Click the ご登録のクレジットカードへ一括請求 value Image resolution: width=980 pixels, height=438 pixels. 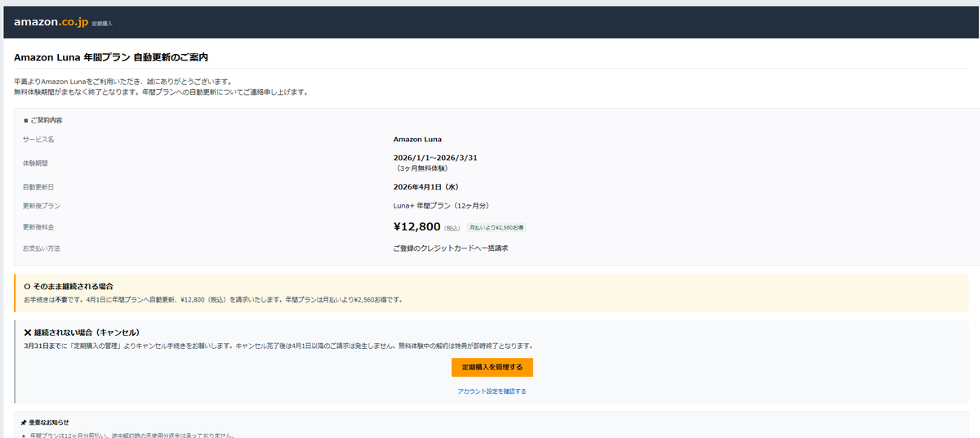point(451,248)
